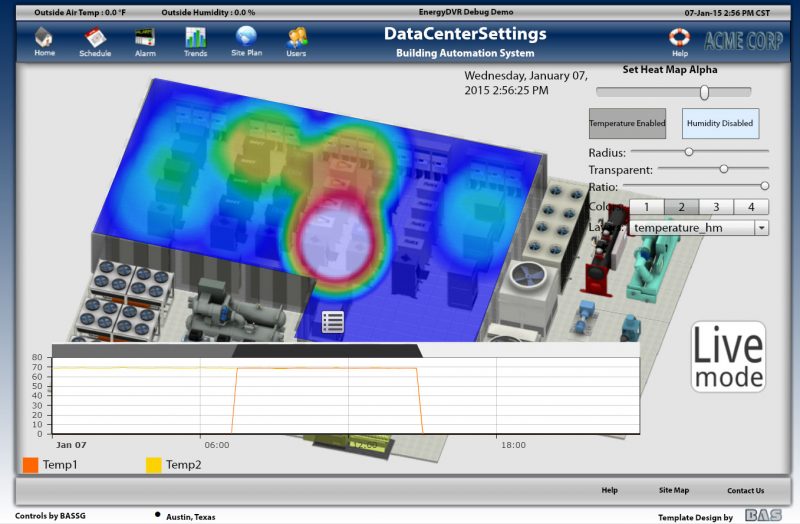Open the Site Plan globe icon
This screenshot has height=524, width=800.
click(246, 40)
